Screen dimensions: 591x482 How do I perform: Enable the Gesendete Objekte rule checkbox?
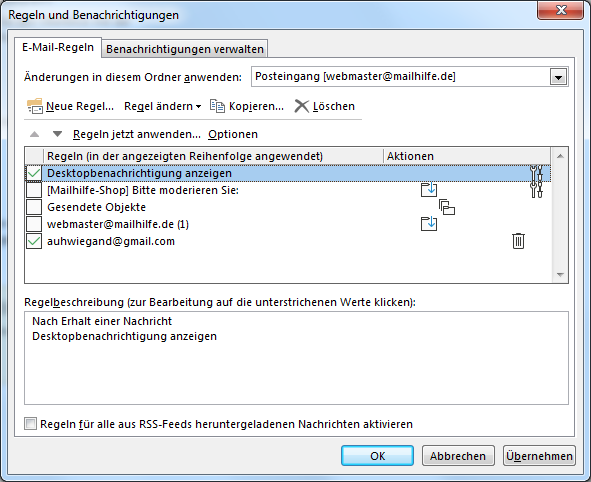34,207
